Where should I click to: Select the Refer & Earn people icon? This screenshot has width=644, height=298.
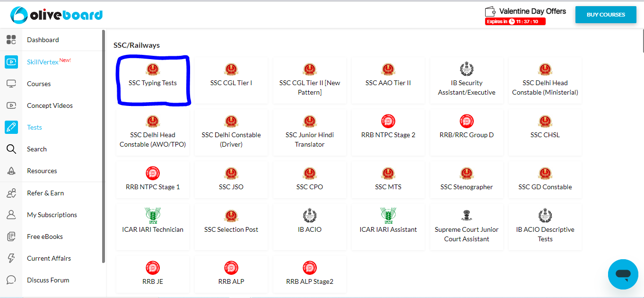pyautogui.click(x=11, y=193)
